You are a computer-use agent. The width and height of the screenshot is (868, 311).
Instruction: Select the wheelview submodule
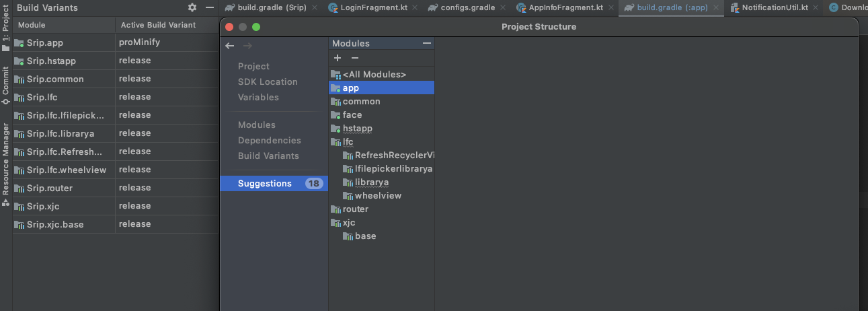click(x=378, y=196)
